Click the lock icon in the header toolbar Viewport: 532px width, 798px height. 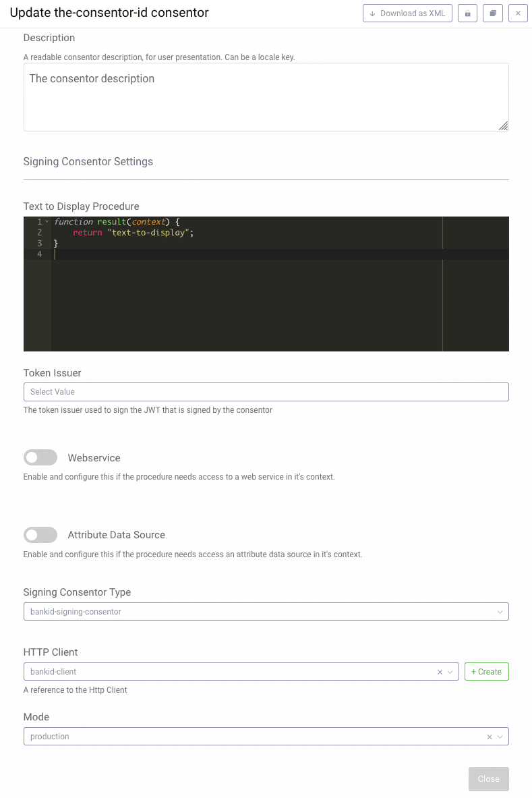tap(467, 13)
